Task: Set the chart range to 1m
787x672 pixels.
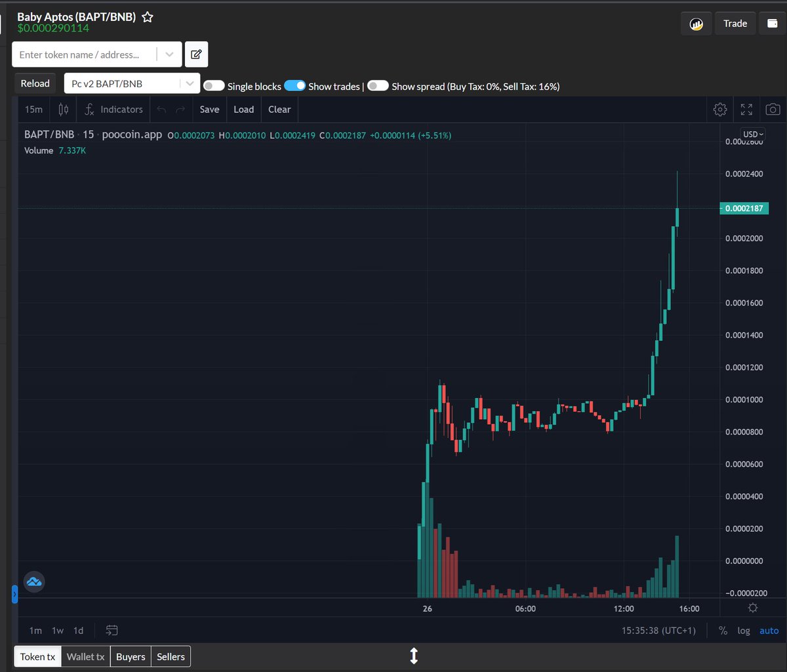Action: [x=35, y=631]
